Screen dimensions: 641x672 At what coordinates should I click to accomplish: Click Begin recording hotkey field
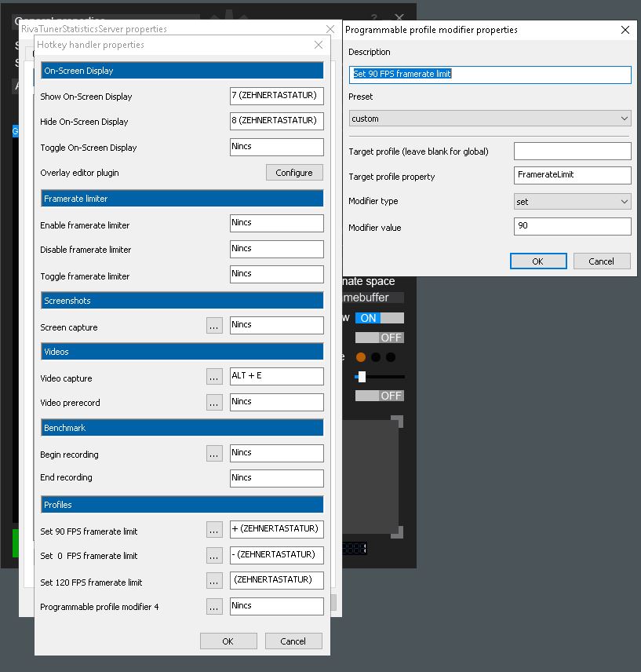(277, 453)
